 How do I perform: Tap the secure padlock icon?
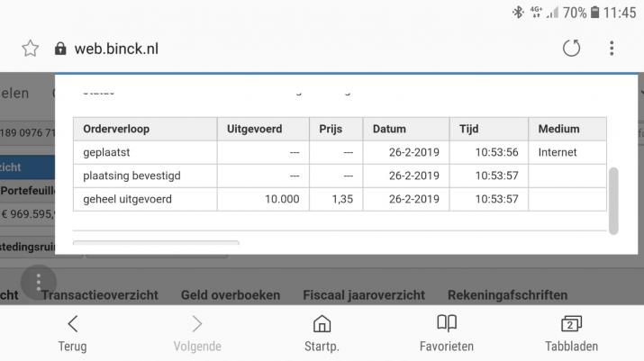[60, 49]
